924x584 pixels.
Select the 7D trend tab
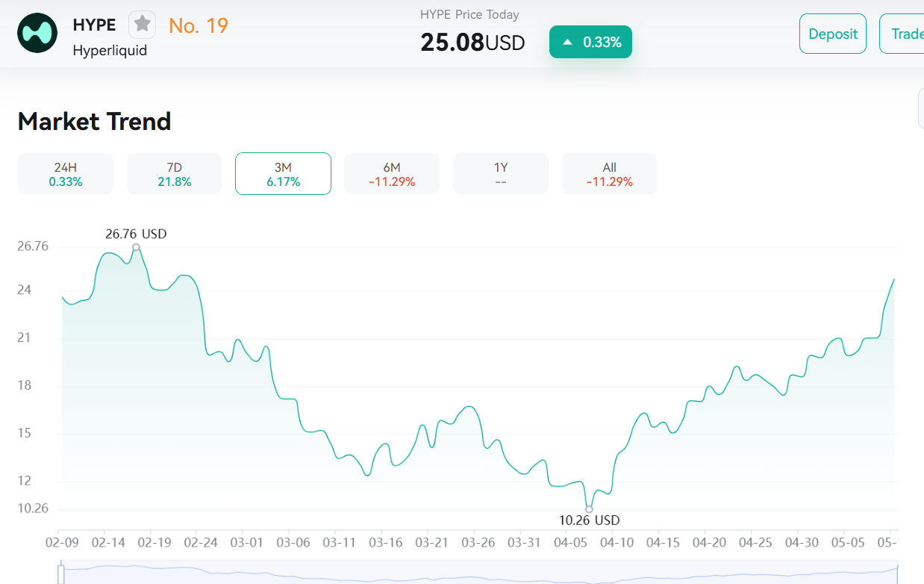pyautogui.click(x=175, y=173)
